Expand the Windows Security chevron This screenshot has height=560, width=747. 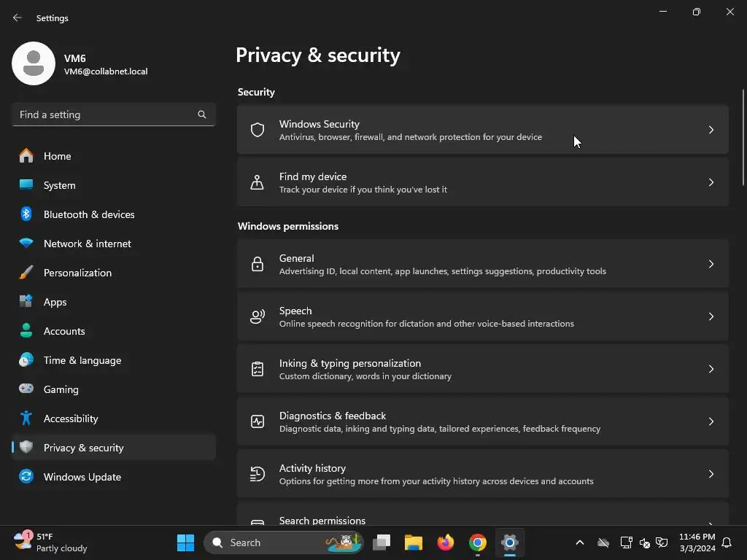pos(711,130)
